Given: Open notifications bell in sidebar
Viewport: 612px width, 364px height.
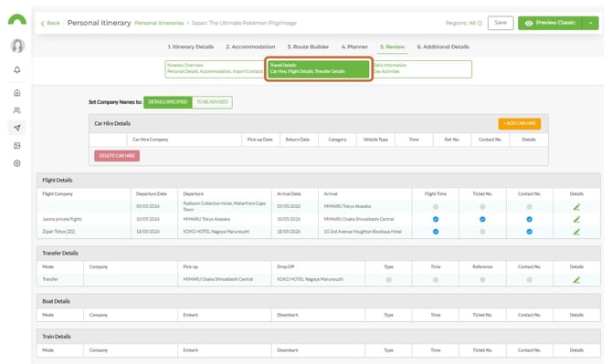Looking at the screenshot, I should (x=17, y=69).
